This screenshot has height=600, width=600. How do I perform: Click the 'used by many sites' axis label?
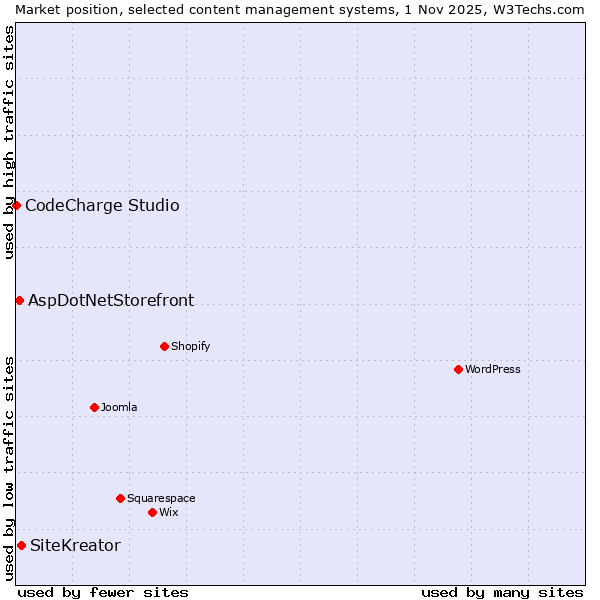(501, 592)
